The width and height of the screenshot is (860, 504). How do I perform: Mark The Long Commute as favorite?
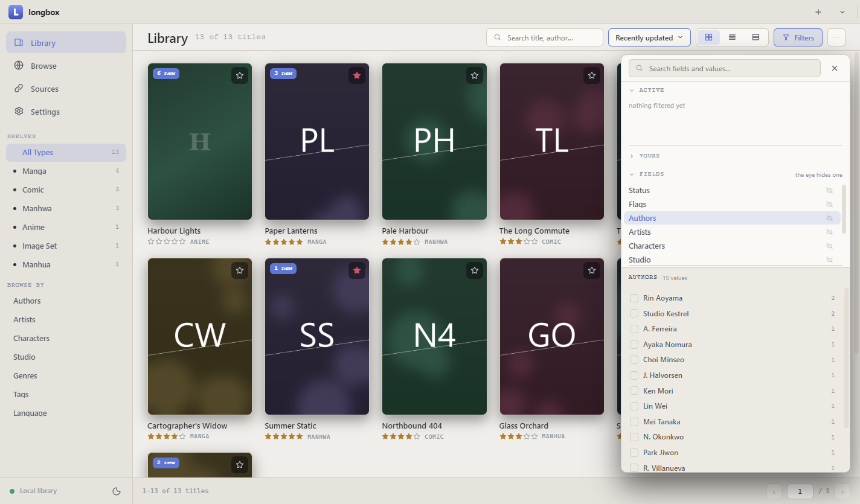coord(592,75)
